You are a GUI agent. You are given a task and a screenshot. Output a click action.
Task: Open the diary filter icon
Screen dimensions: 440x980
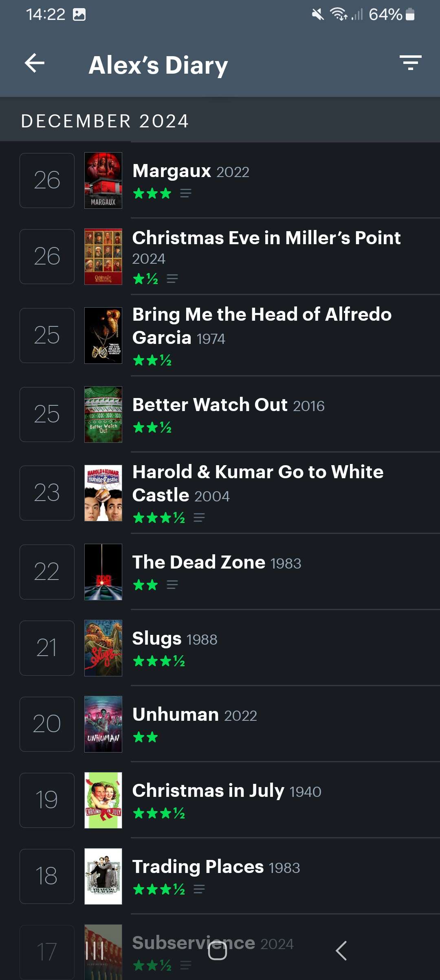(x=410, y=63)
